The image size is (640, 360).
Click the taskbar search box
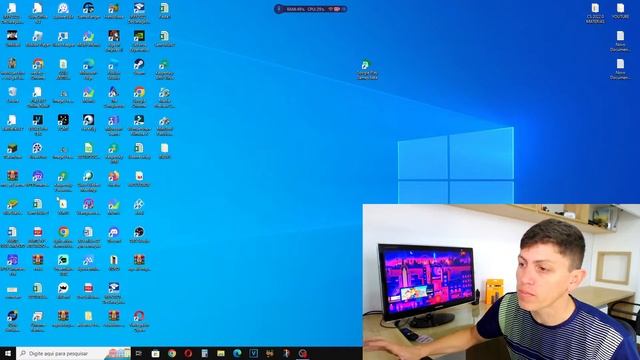pos(73,353)
